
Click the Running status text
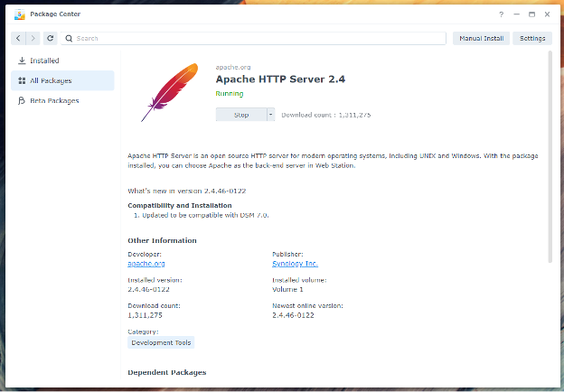click(230, 94)
